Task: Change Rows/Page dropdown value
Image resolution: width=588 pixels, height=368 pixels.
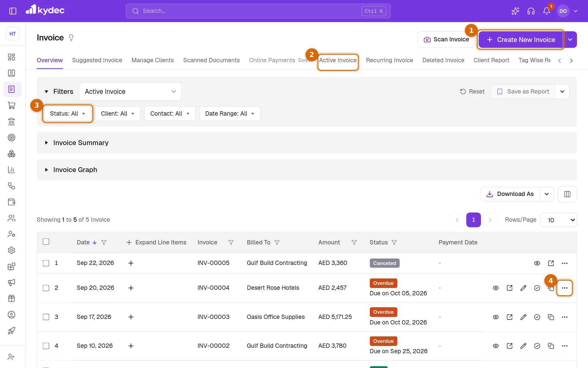Action: click(558, 220)
